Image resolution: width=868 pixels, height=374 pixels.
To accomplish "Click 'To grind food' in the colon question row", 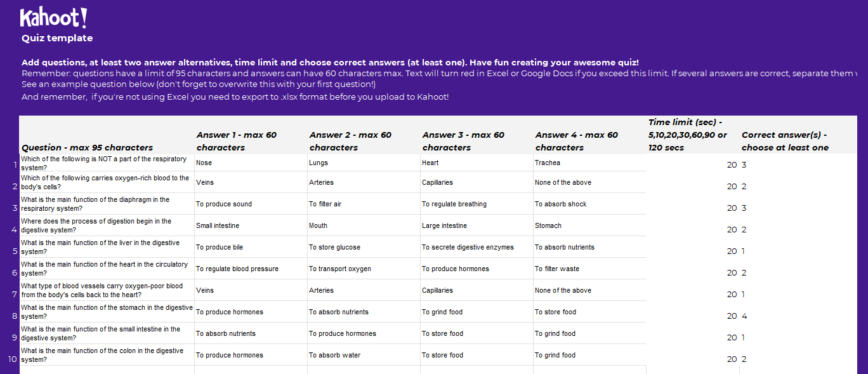I will click(589, 355).
